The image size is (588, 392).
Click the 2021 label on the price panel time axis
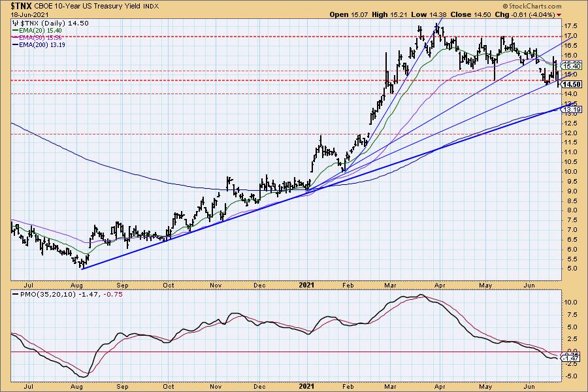tap(306, 285)
